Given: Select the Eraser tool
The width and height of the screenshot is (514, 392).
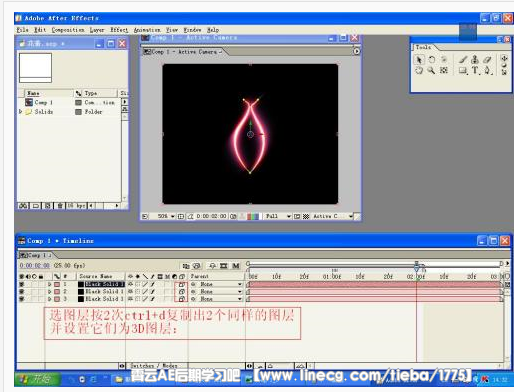Looking at the screenshot, I should pyautogui.click(x=487, y=60).
